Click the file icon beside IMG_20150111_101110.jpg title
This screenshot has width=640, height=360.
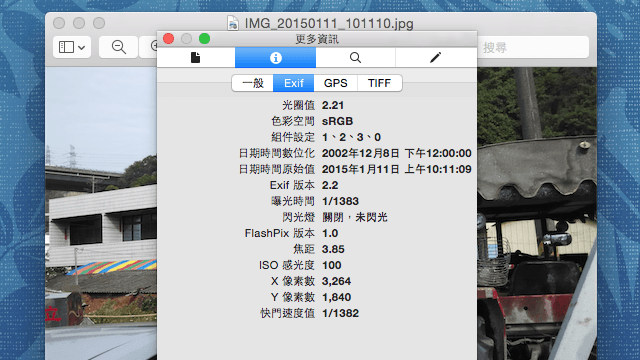click(233, 23)
